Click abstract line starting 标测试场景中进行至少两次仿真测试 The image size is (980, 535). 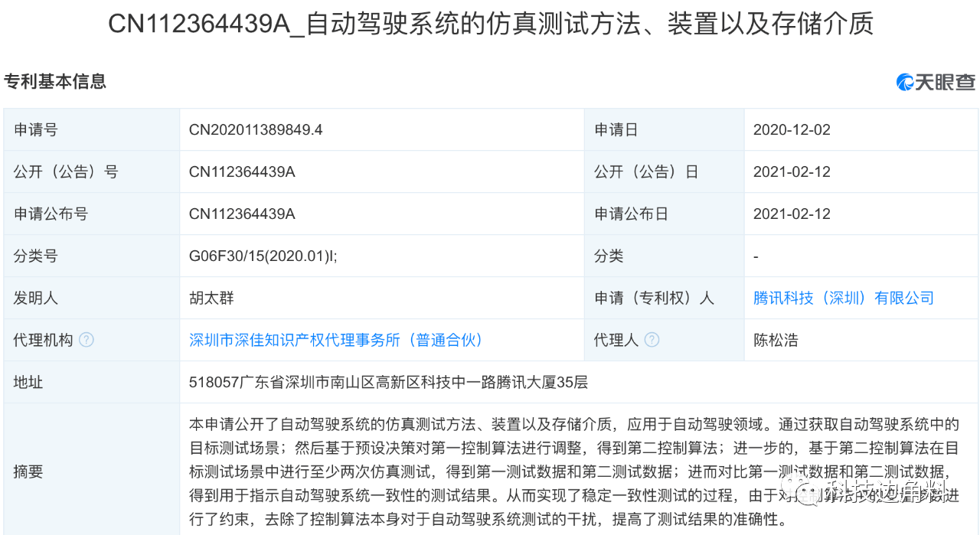coord(573,471)
